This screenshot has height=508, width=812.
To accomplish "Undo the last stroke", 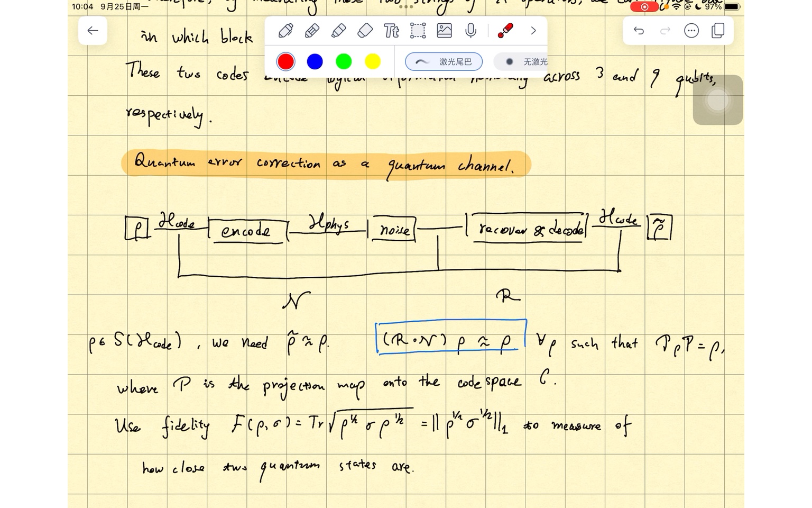I will pos(639,31).
